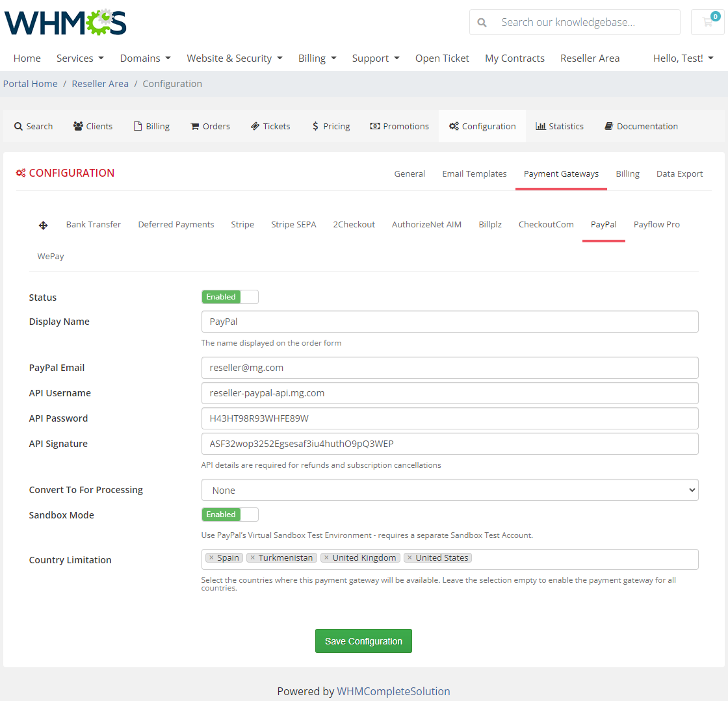Click the Search magnifier icon in reseller toolbar
This screenshot has width=728, height=701.
(18, 126)
